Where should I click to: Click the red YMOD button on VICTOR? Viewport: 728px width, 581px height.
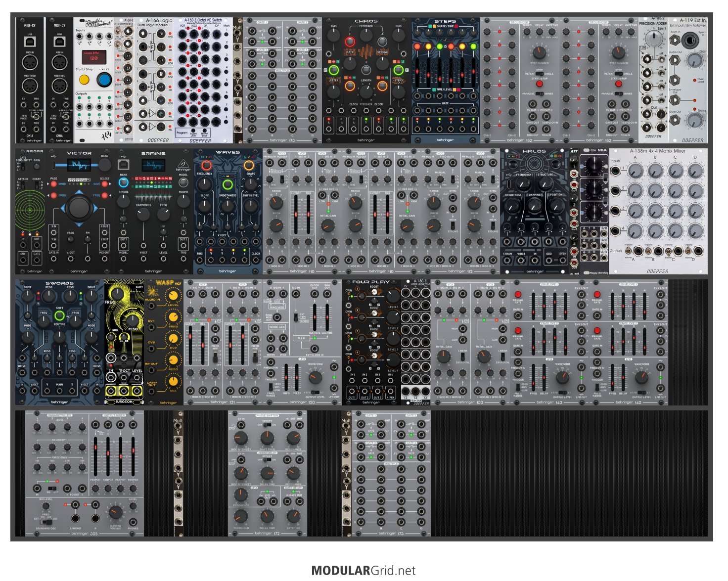click(54, 196)
